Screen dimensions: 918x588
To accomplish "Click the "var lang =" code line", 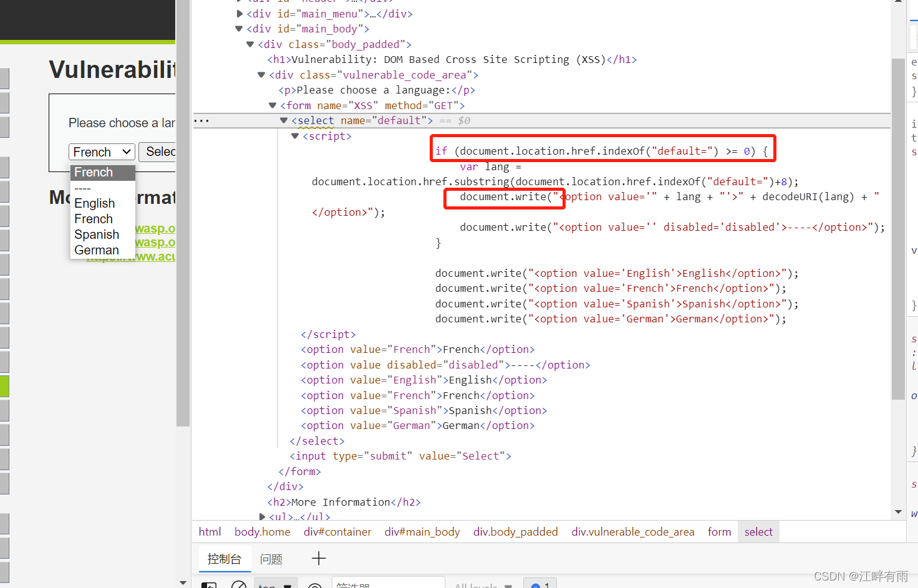I will coord(491,166).
